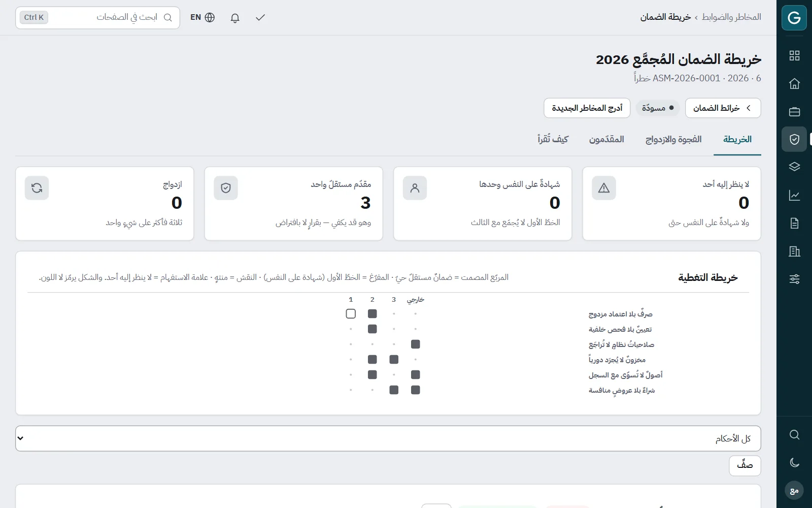Click the مخزونٌ لا يُجرَد دورياً row label
The height and width of the screenshot is (508, 812).
[x=617, y=360]
